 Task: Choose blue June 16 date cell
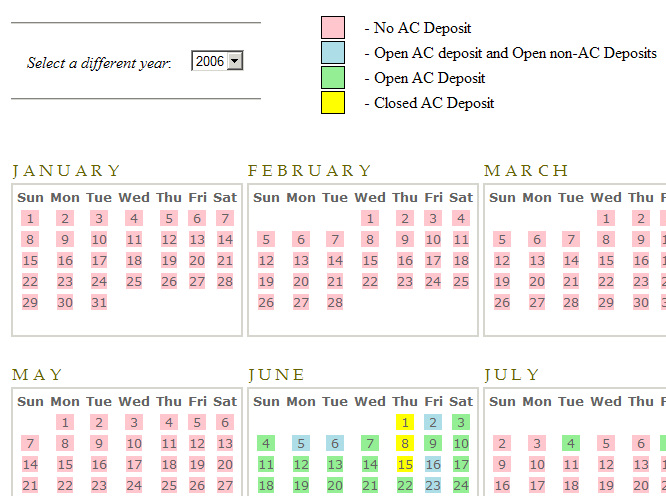pos(433,465)
